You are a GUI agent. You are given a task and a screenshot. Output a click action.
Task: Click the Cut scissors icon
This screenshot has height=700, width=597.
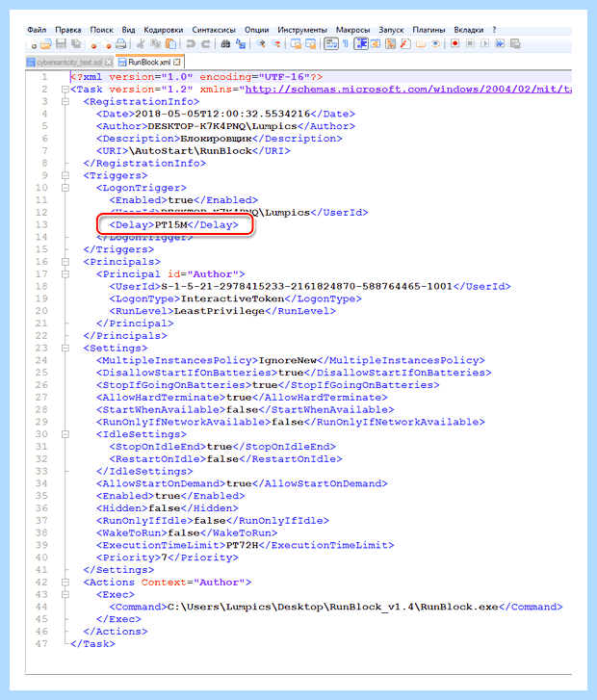click(141, 43)
